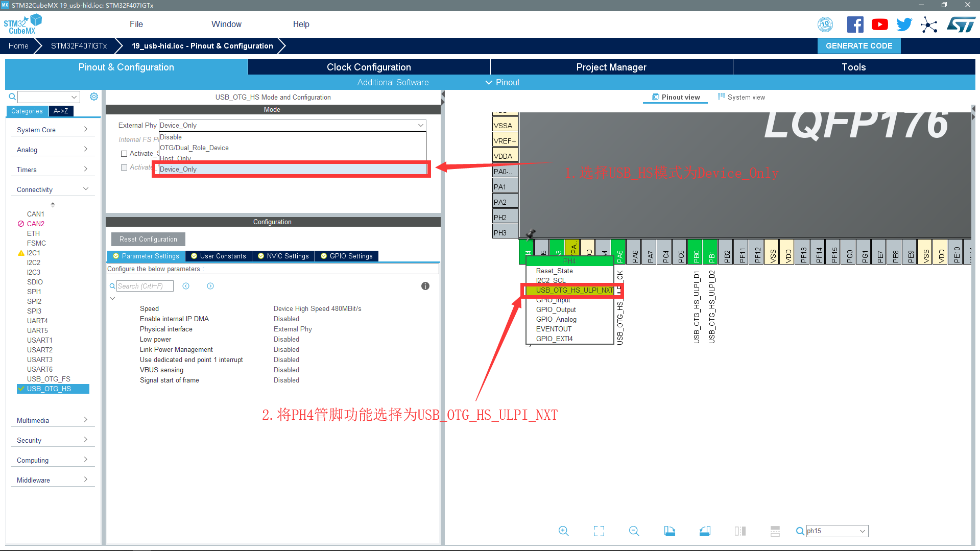Click the parameter info icon
Screen dimensions: 980x551
[425, 286]
